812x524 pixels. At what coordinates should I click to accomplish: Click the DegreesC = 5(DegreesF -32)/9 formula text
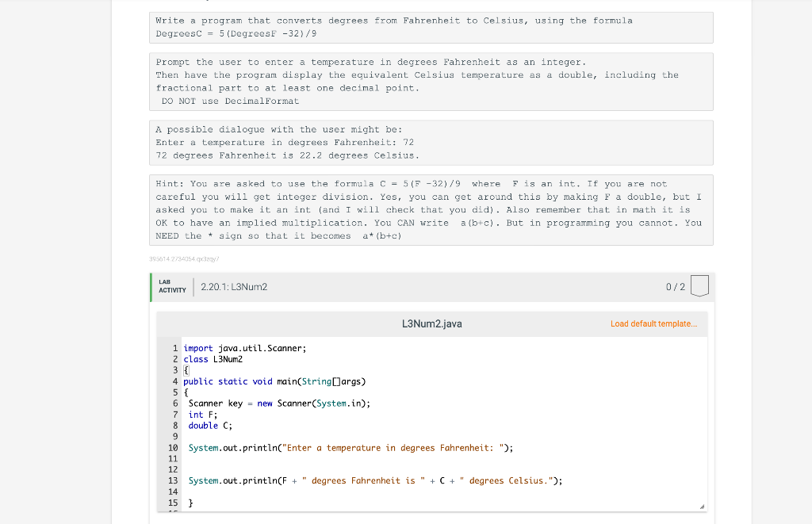click(x=236, y=33)
